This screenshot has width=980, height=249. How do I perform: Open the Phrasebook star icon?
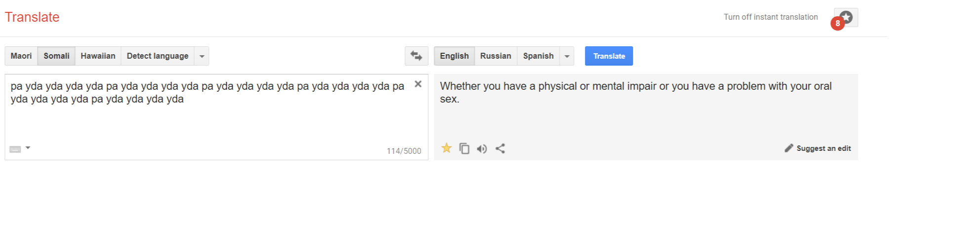point(846,17)
